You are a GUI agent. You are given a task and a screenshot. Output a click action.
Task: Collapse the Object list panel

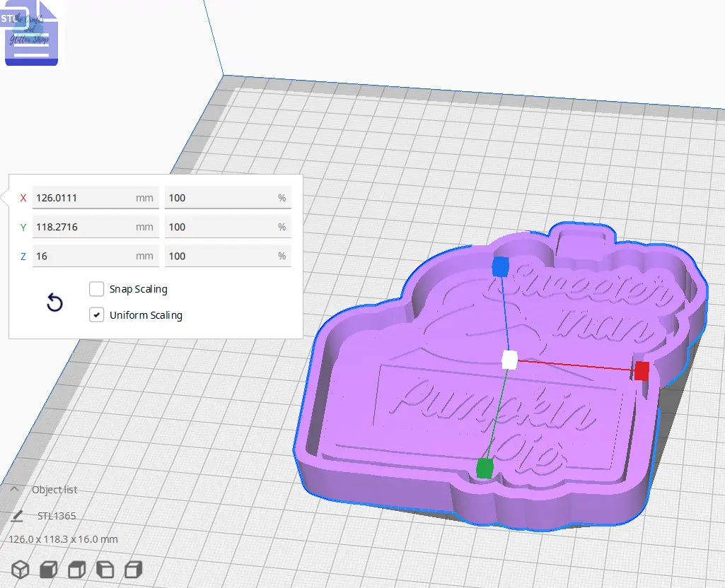click(x=14, y=489)
